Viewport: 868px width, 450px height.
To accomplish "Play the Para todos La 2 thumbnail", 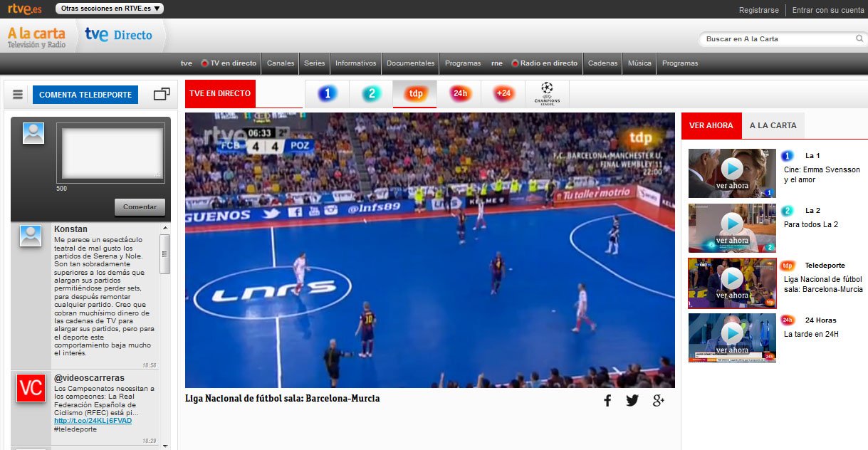I will (732, 228).
